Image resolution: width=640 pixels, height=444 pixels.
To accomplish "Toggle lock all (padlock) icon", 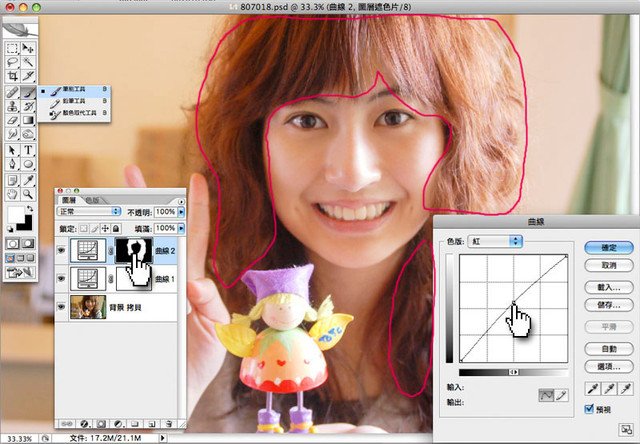I will [116, 229].
